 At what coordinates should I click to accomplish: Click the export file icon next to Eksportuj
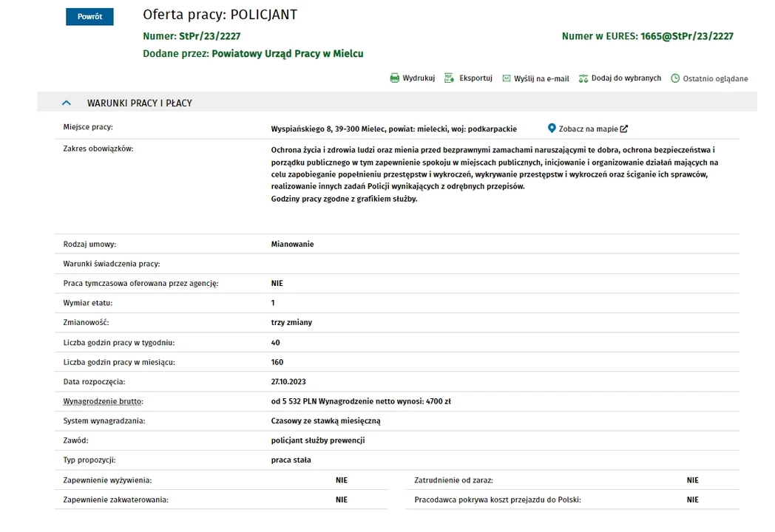click(449, 78)
